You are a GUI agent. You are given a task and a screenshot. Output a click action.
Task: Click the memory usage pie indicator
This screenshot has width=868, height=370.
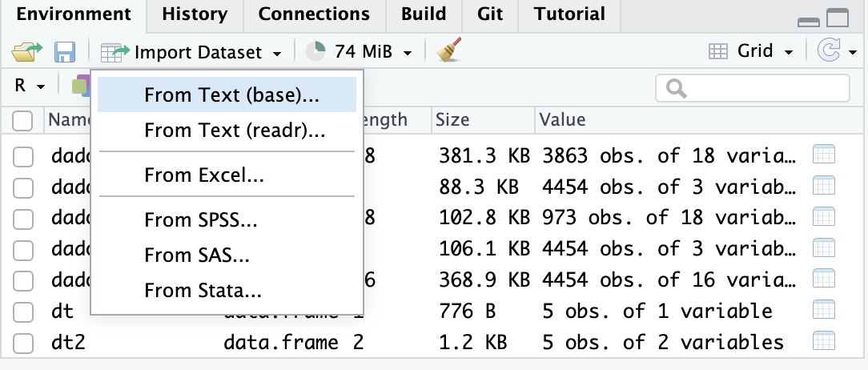coord(316,52)
